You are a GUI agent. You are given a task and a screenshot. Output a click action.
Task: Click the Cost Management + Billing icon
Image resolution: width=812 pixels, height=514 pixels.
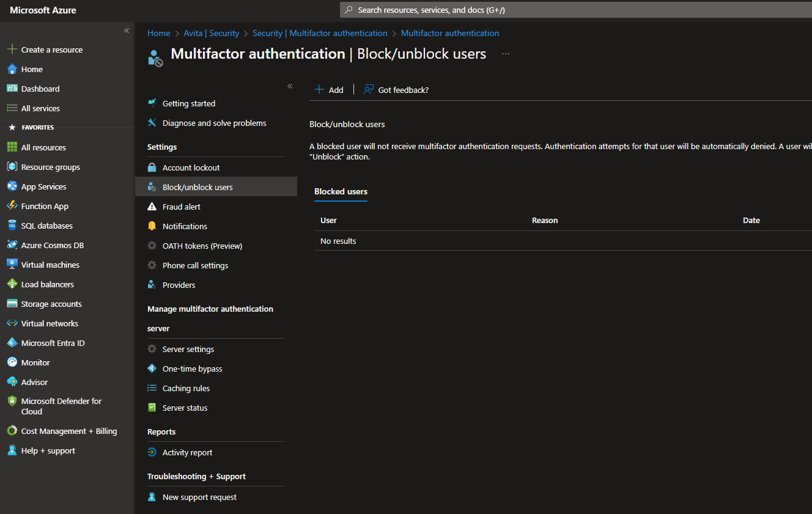[12, 431]
